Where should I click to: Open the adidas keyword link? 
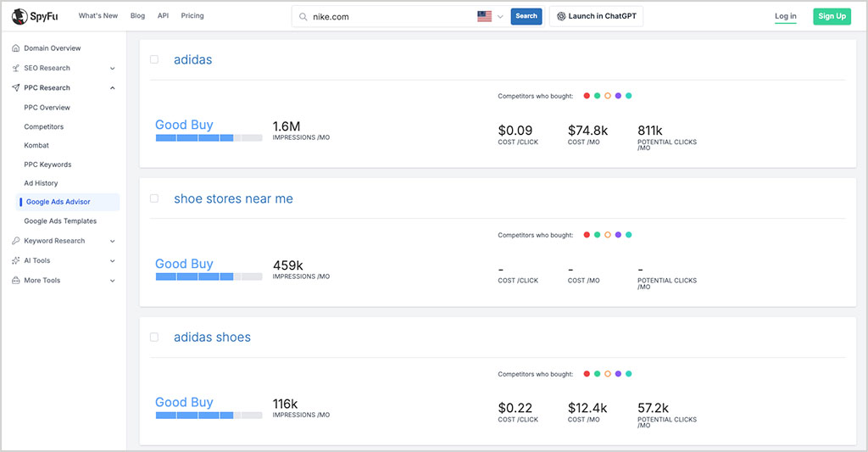point(192,60)
